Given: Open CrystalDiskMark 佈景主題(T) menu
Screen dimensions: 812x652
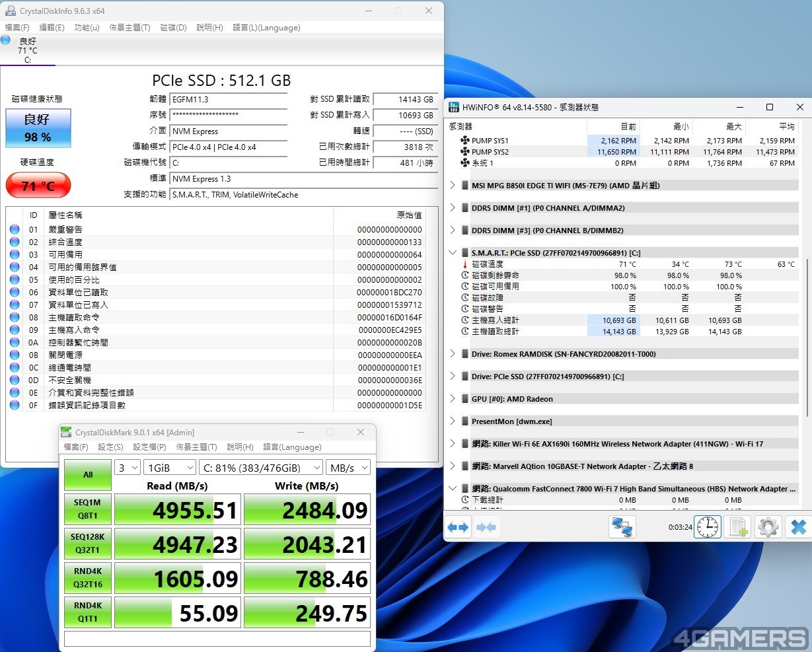Looking at the screenshot, I should pyautogui.click(x=196, y=447).
